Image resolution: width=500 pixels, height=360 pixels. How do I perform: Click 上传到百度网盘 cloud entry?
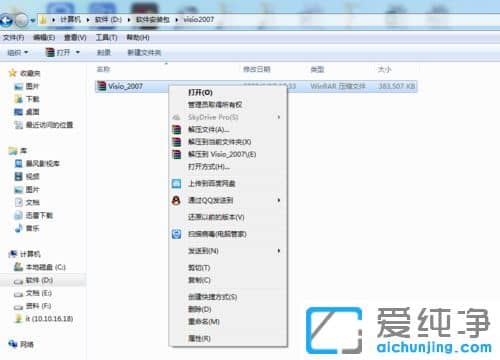click(228, 183)
